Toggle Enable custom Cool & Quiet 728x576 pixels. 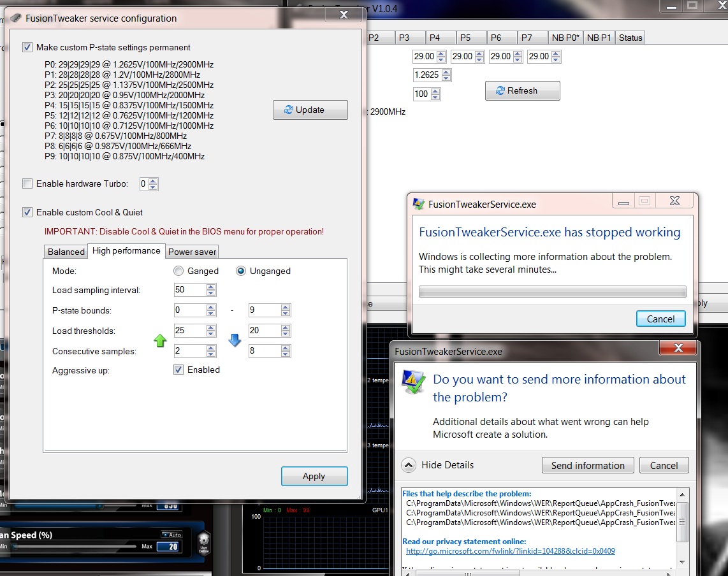27,212
